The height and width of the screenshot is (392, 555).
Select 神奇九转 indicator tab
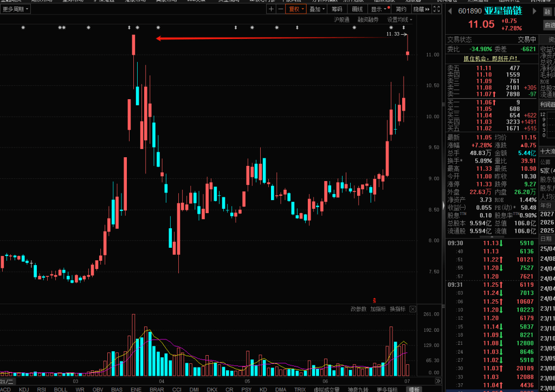pos(358,389)
